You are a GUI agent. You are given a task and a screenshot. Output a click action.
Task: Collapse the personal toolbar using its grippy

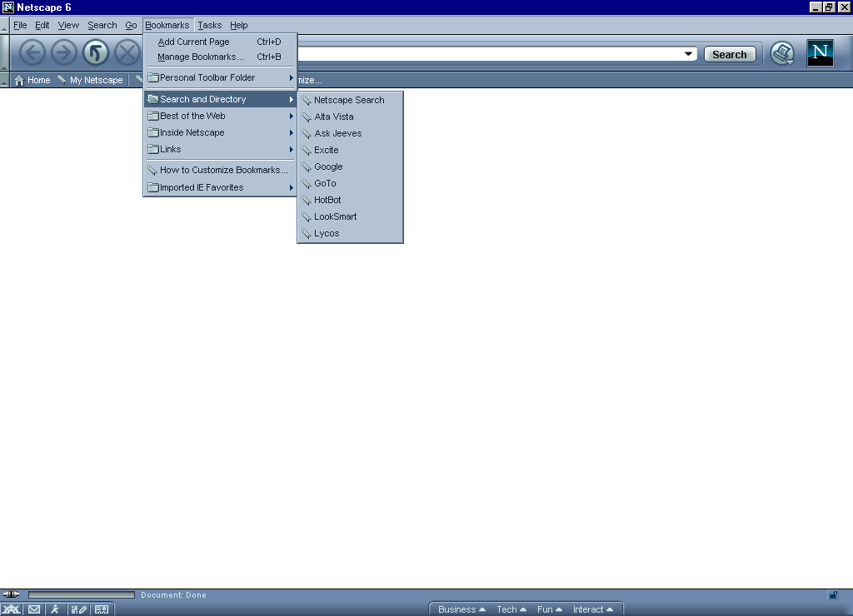4,80
